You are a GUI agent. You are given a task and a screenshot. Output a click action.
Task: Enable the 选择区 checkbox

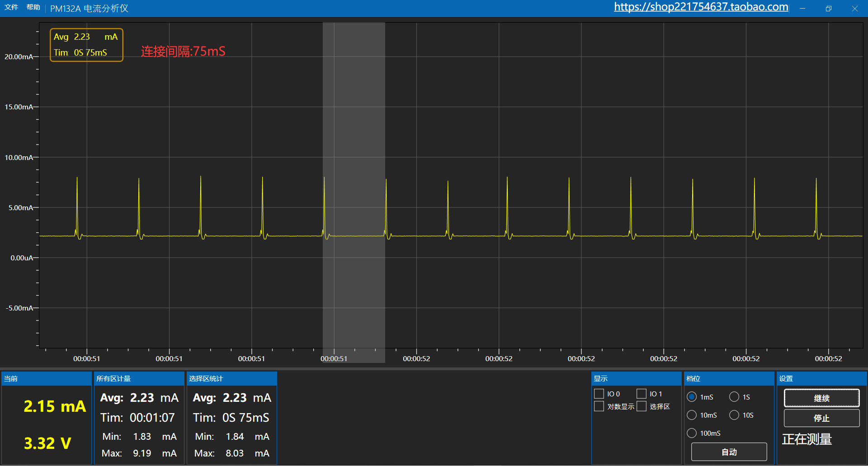642,406
